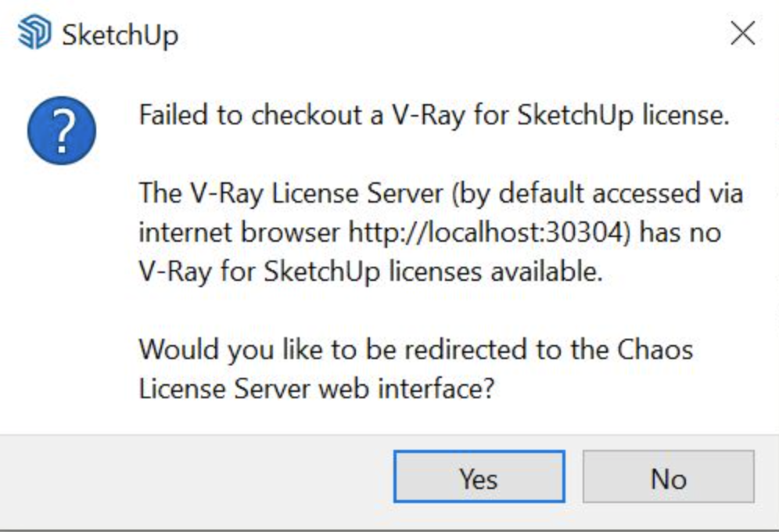Screen dimensions: 779x532
Task: Click blank white area below question icon
Action: [62, 298]
